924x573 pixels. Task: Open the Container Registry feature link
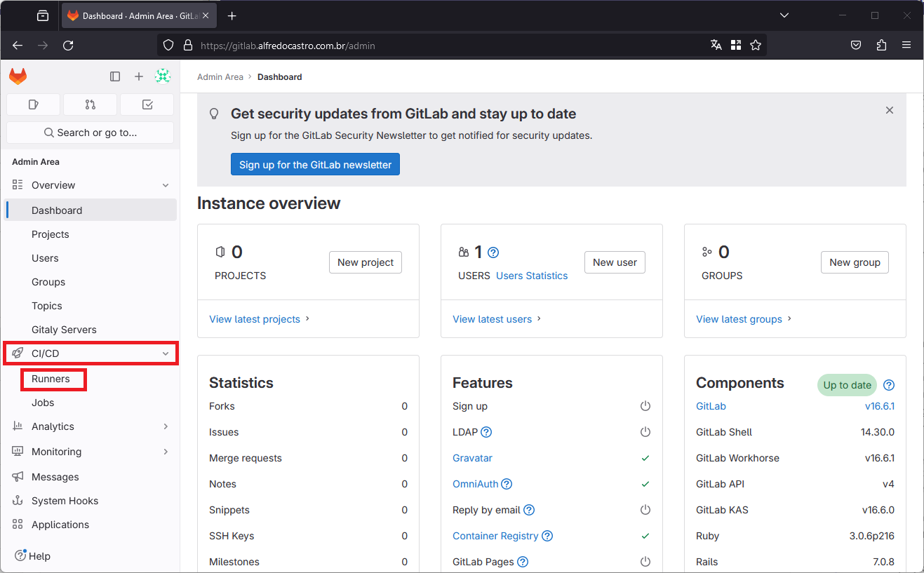coord(495,536)
